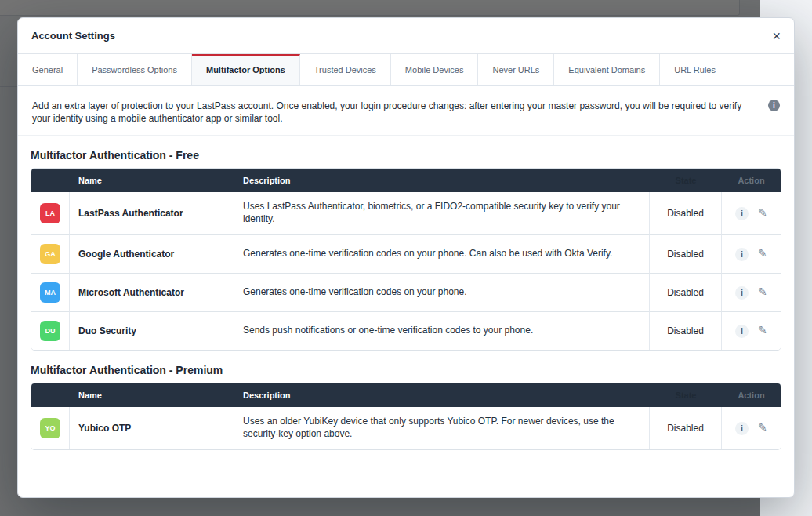Click the Yubico OTP description text
The width and height of the screenshot is (812, 516).
coord(428,428)
